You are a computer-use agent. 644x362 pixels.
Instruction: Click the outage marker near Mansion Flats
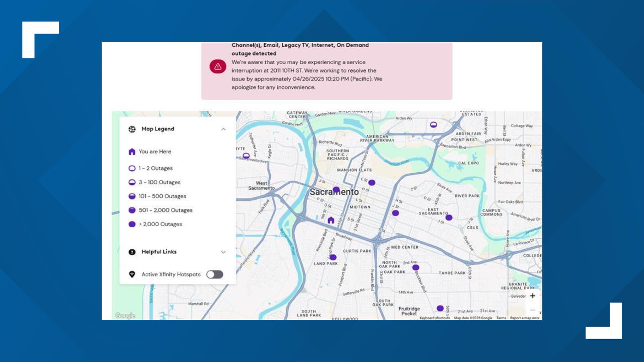pyautogui.click(x=372, y=183)
